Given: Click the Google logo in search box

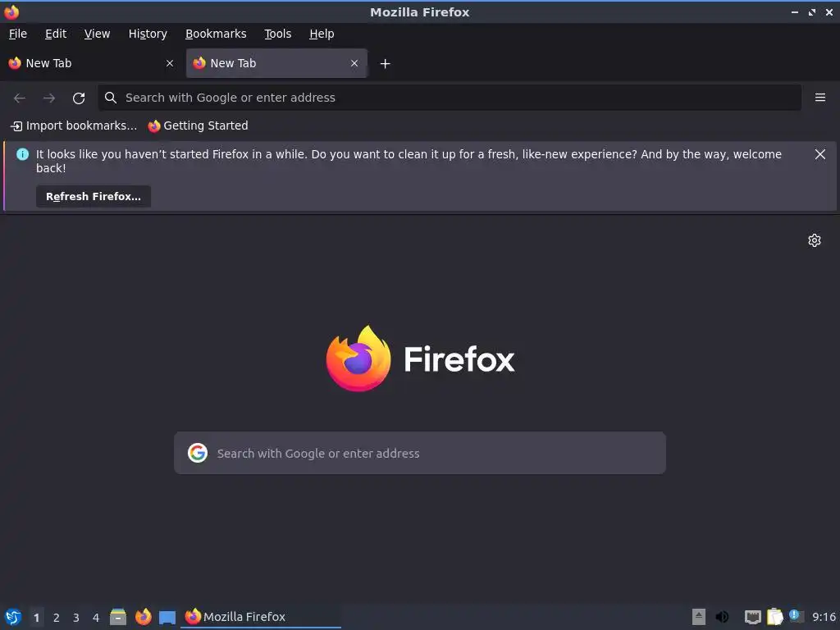Looking at the screenshot, I should pyautogui.click(x=198, y=453).
